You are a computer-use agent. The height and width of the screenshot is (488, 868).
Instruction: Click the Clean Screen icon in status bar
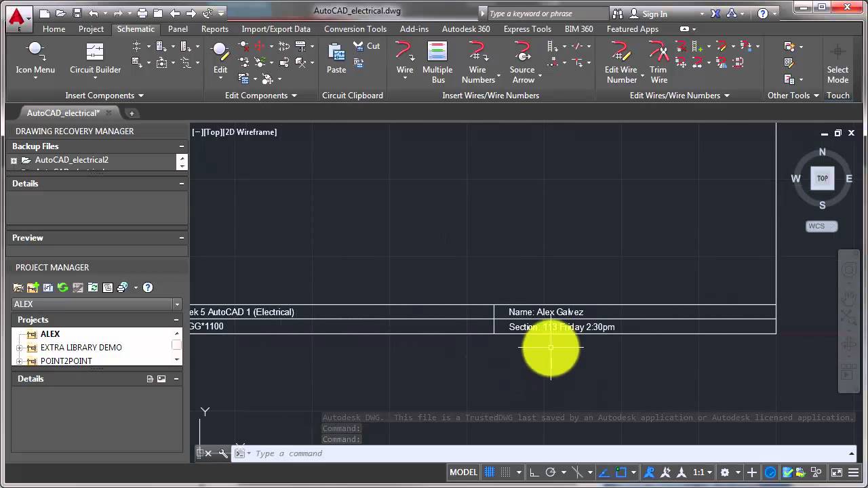[837, 472]
